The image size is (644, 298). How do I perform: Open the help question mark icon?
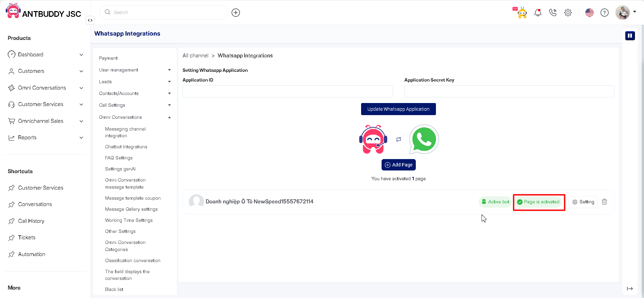604,13
